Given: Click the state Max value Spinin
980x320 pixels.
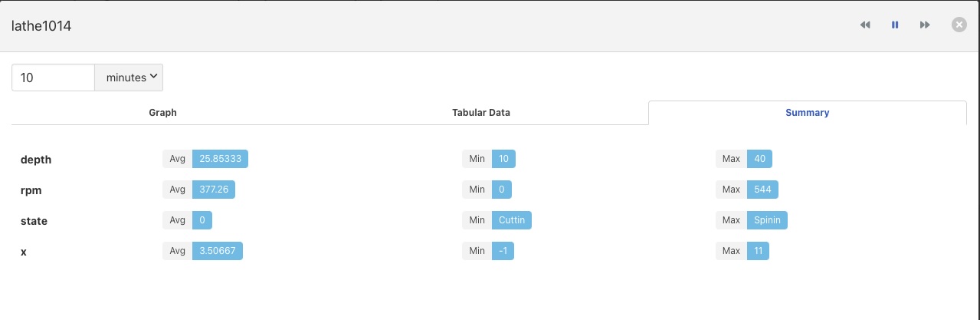Looking at the screenshot, I should click(767, 220).
